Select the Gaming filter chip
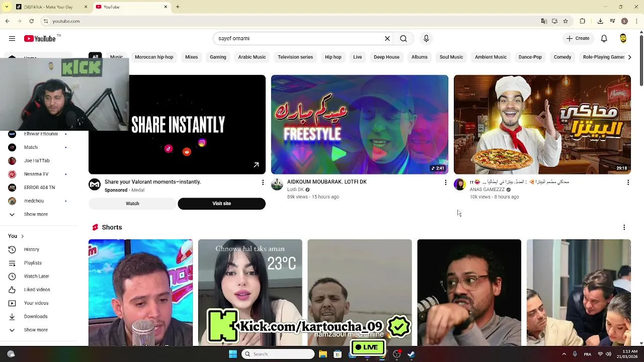This screenshot has height=362, width=644. coord(218,57)
